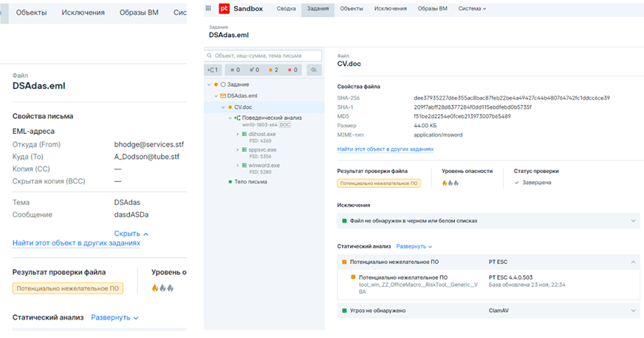
Task: Click Развернуть in CV.doc static analysis
Action: (414, 246)
